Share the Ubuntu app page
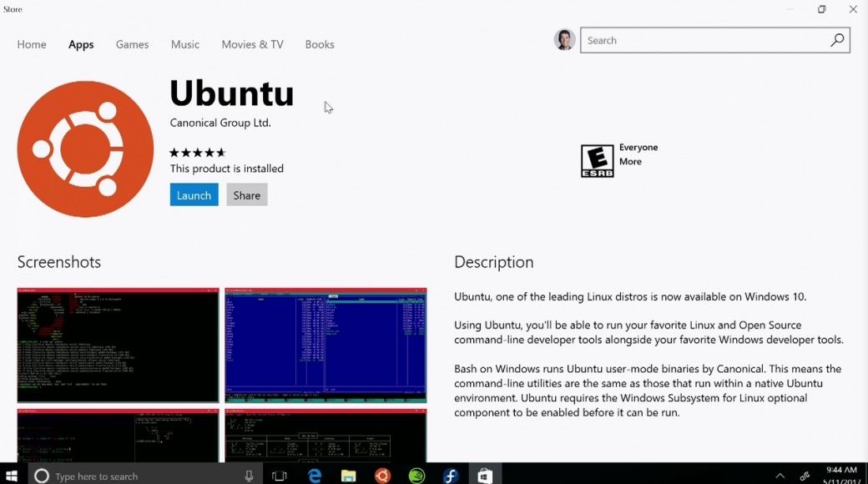Viewport: 868px width, 484px height. [x=247, y=195]
